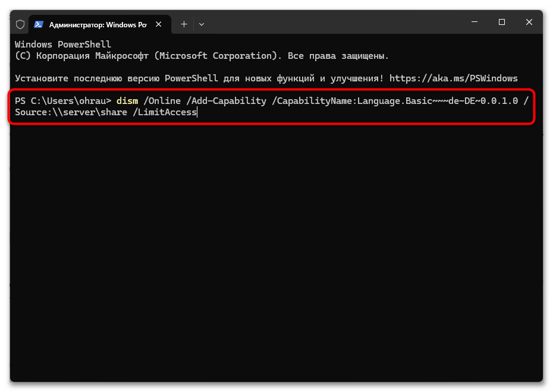Click the PS C:\Users\ohrau> prompt

coord(63,101)
